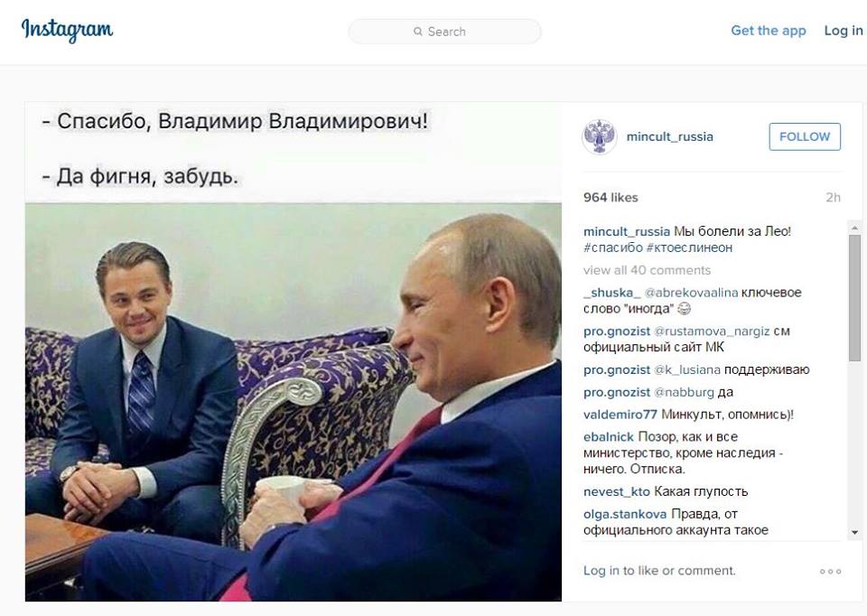The height and width of the screenshot is (616, 867).
Task: Click scrollbar up arrow in comments
Action: pos(855,228)
